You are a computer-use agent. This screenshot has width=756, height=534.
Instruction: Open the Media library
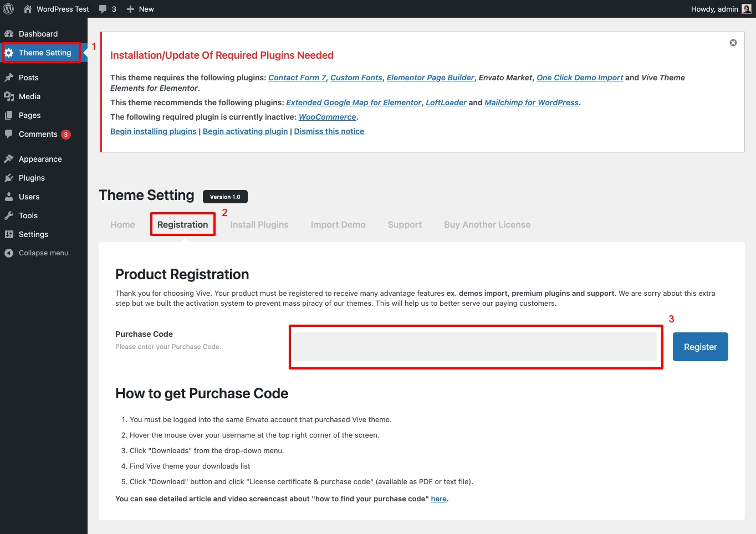click(x=29, y=96)
